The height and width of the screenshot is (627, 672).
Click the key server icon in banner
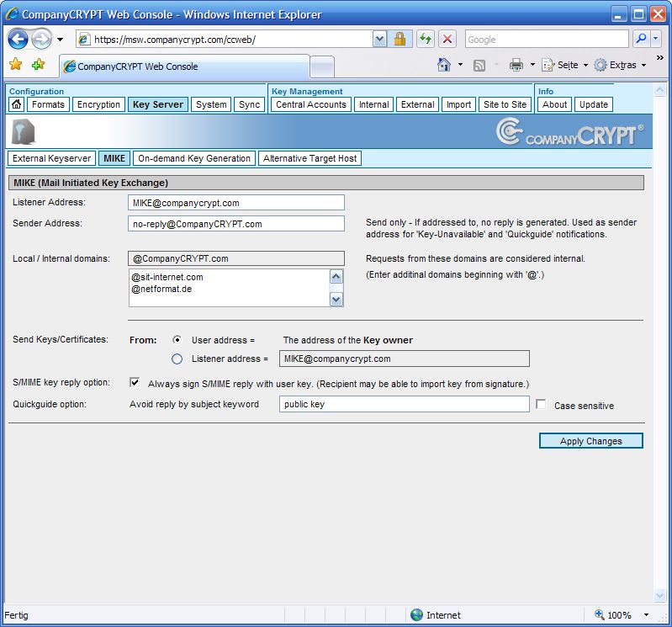[24, 131]
